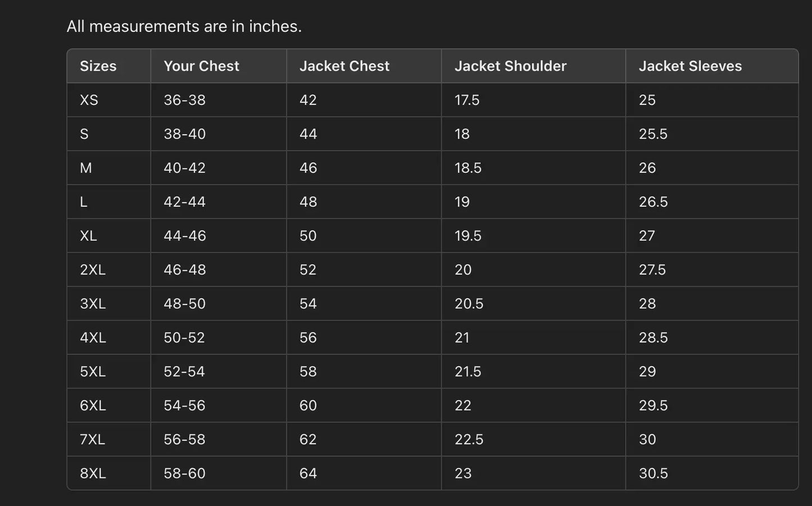The height and width of the screenshot is (506, 812).
Task: Select the 28.5 sleeve measurement cell
Action: [653, 338]
